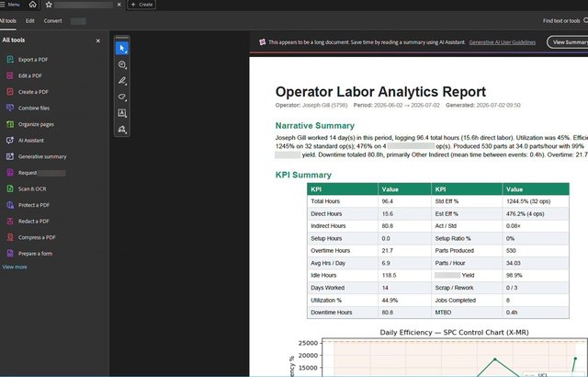Click the Daily Efficiency SPC chart title

[454, 332]
